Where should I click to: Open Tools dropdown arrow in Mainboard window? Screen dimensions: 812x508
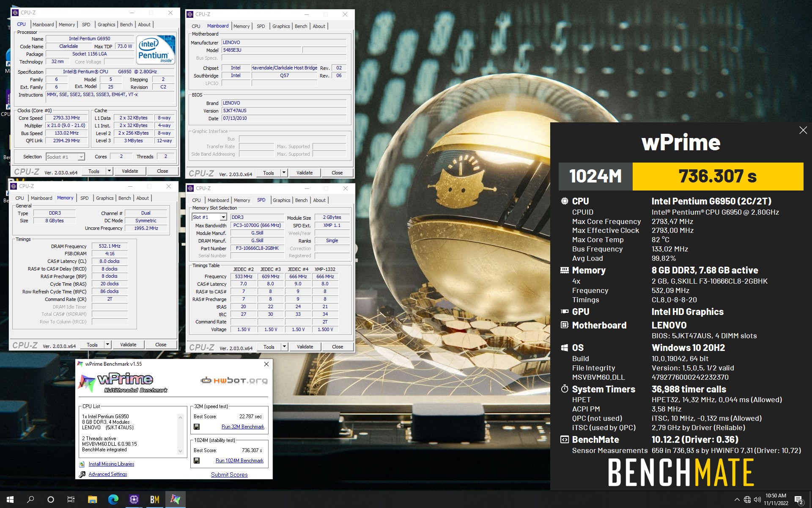[x=284, y=173]
